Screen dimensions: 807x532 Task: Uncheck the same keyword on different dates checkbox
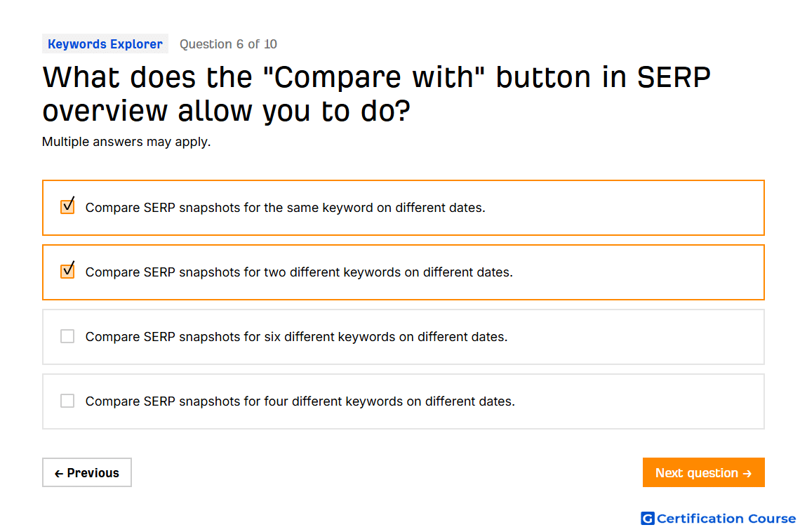(x=67, y=207)
